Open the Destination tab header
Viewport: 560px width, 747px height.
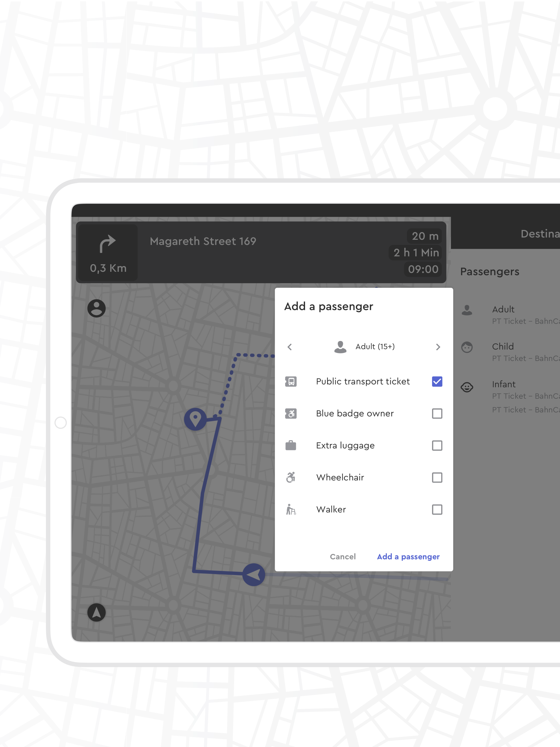pyautogui.click(x=540, y=234)
